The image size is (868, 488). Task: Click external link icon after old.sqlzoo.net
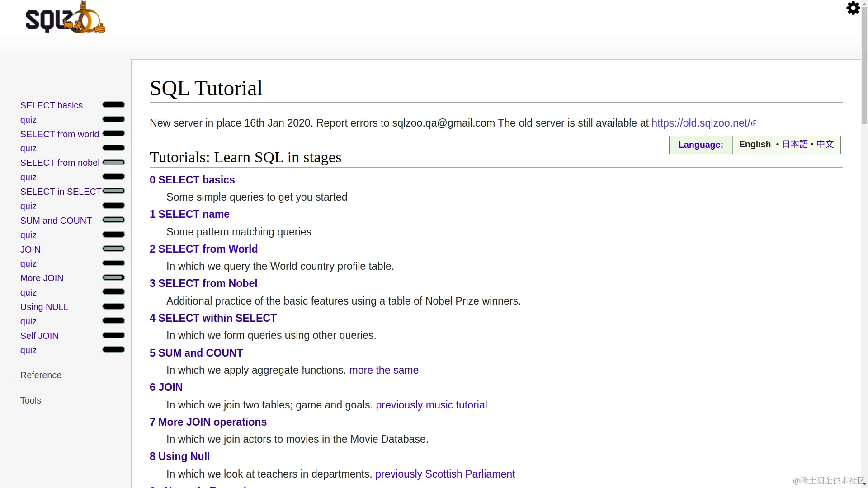click(x=754, y=123)
